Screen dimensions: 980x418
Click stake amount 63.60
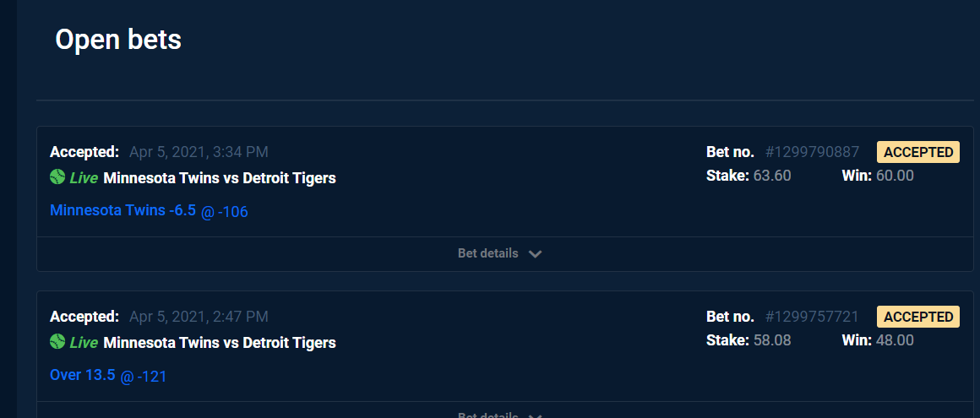pos(772,176)
